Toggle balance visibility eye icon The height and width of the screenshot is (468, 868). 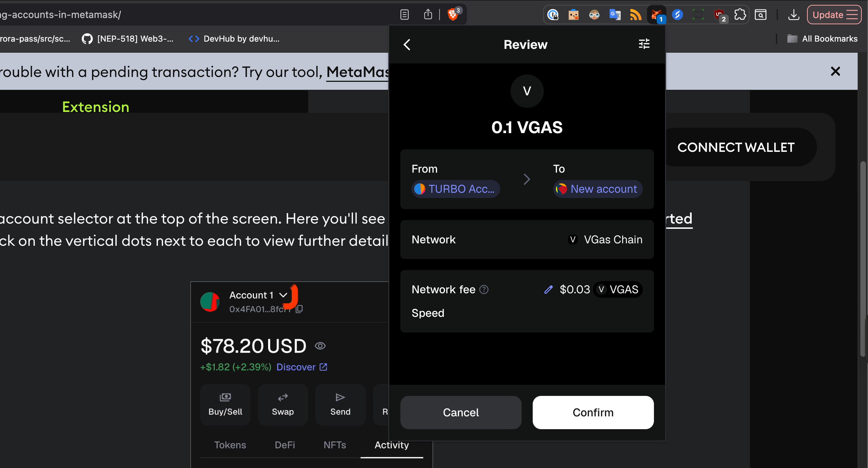(320, 346)
